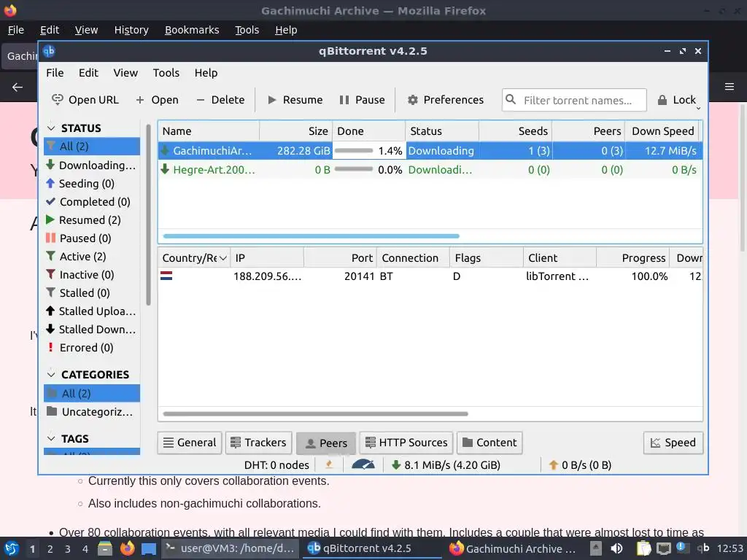Screen dimensions: 747x560
Task: Switch to Content tab
Action: point(489,443)
